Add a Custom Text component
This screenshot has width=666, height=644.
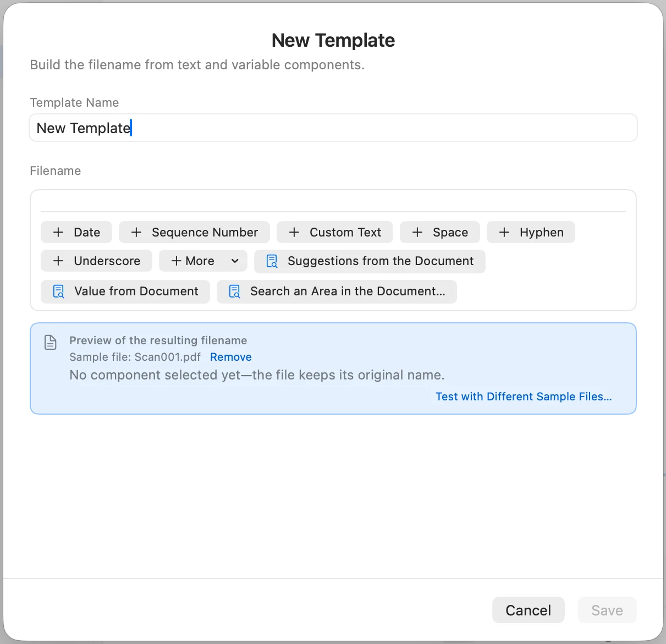(x=335, y=232)
